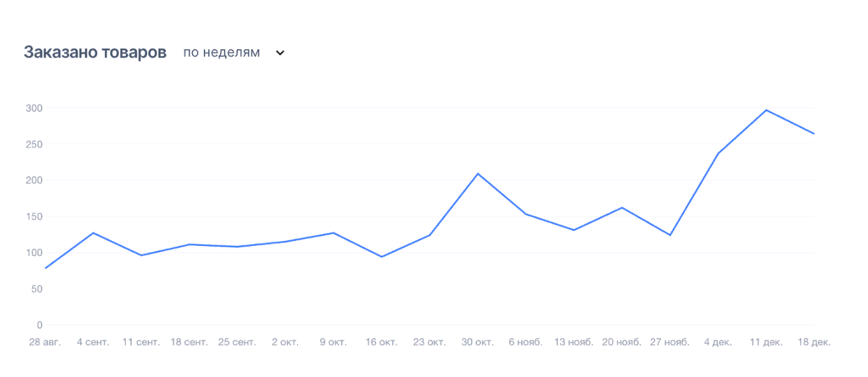Viewport: 868px width, 377px height.
Task: Click the "23 окт." x-axis label
Action: [430, 342]
